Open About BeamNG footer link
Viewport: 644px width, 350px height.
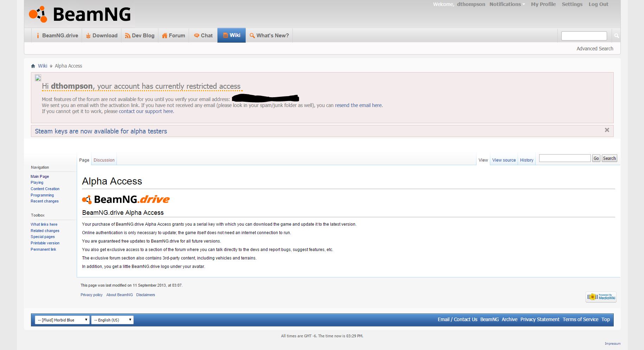pos(120,295)
